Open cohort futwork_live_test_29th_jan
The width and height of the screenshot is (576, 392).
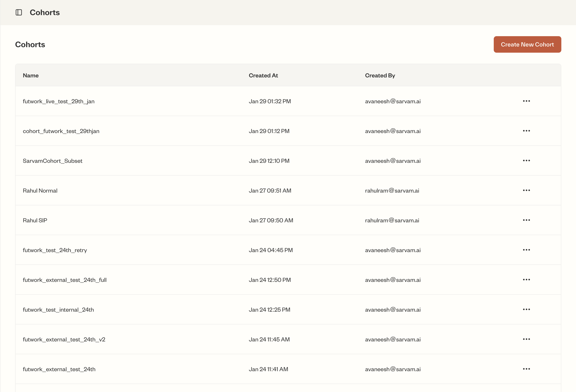point(58,101)
